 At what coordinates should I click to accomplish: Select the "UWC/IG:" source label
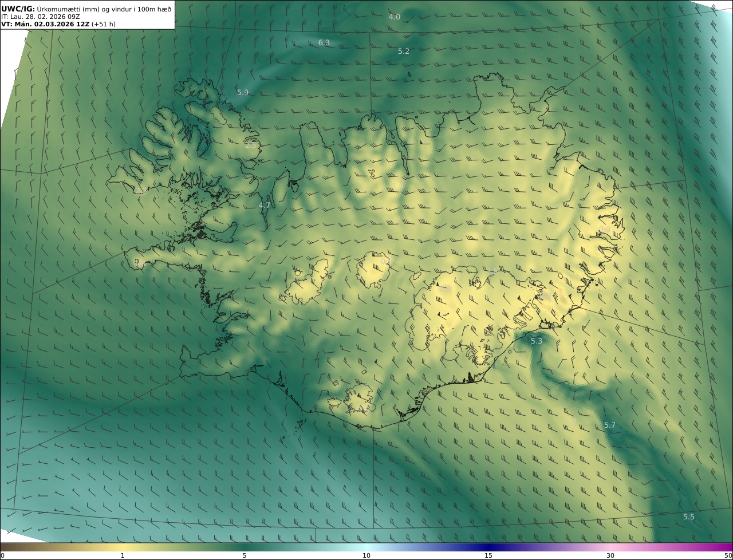pos(18,9)
